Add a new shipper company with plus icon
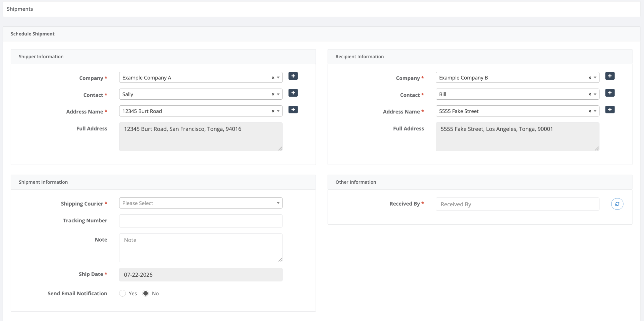 pyautogui.click(x=293, y=76)
